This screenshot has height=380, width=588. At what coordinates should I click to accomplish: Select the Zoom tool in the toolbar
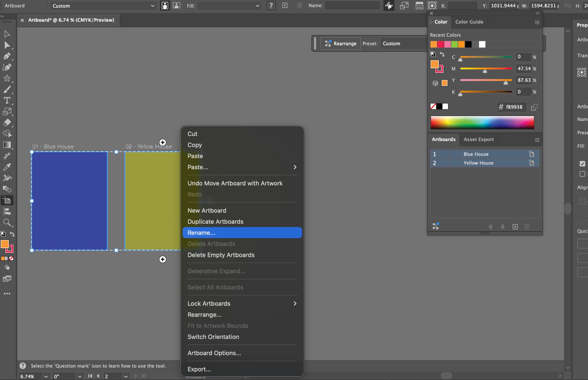7,223
